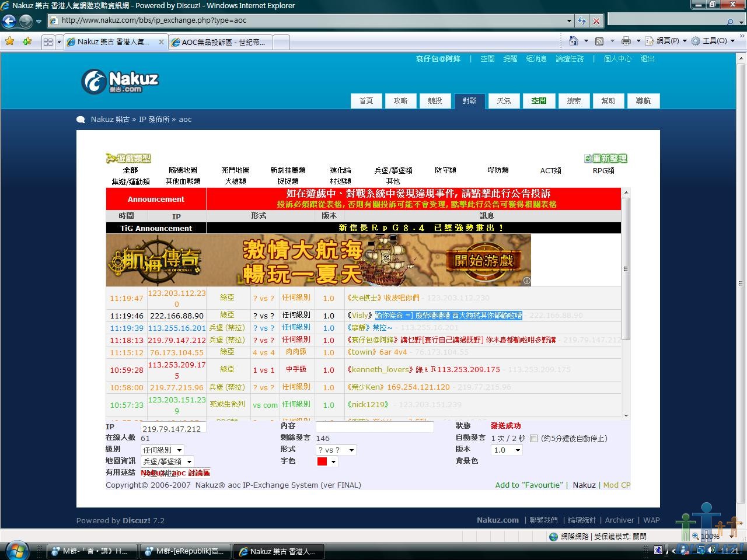Expand the address bar history dropdown

tap(569, 20)
